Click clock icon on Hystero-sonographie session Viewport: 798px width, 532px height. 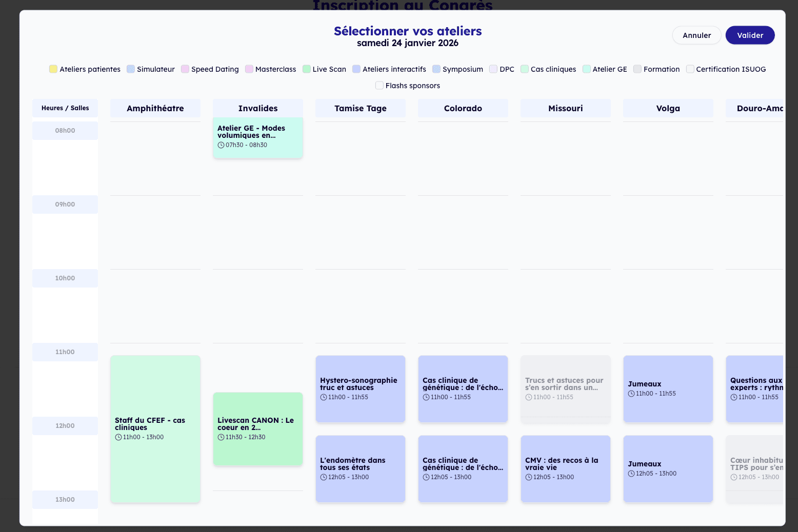click(x=324, y=397)
